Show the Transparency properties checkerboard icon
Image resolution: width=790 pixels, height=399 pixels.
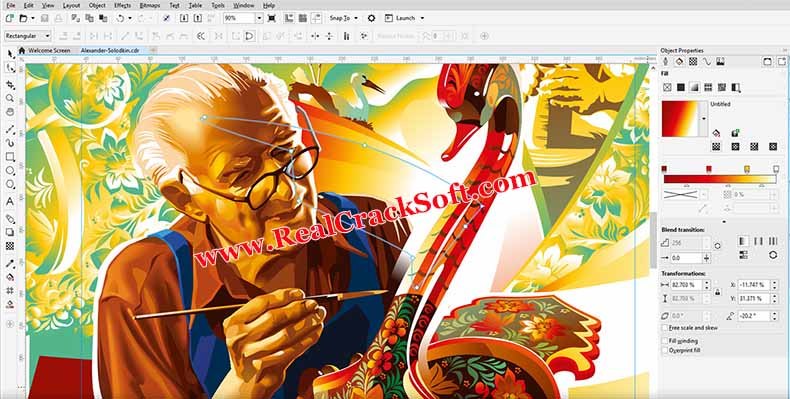point(693,61)
